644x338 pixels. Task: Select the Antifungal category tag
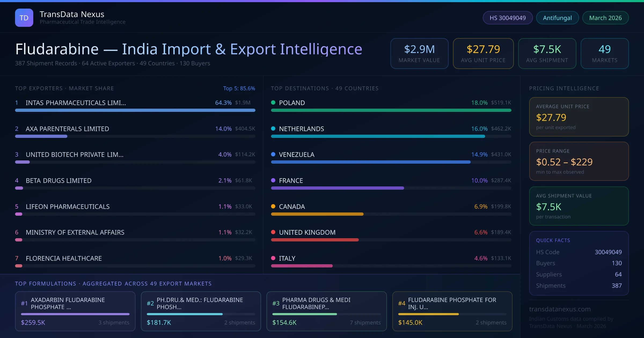[557, 18]
